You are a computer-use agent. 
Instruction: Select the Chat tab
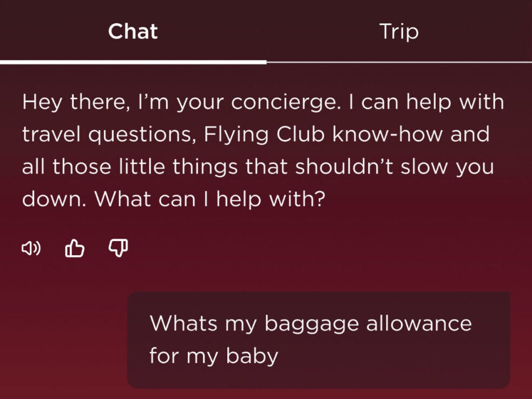[x=133, y=32]
